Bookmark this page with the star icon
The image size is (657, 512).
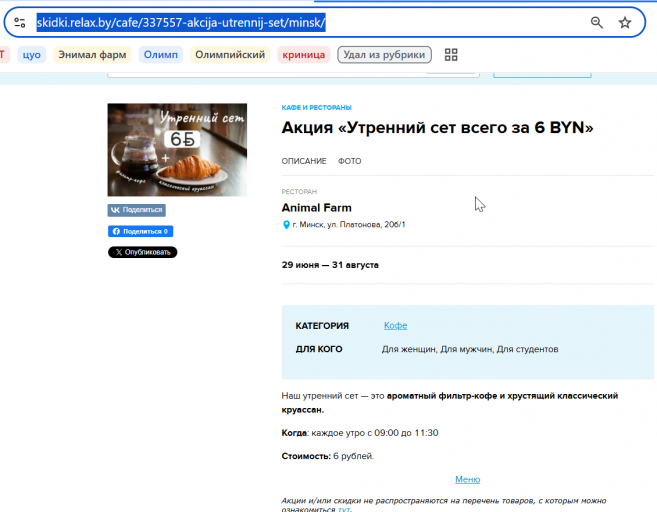(625, 22)
